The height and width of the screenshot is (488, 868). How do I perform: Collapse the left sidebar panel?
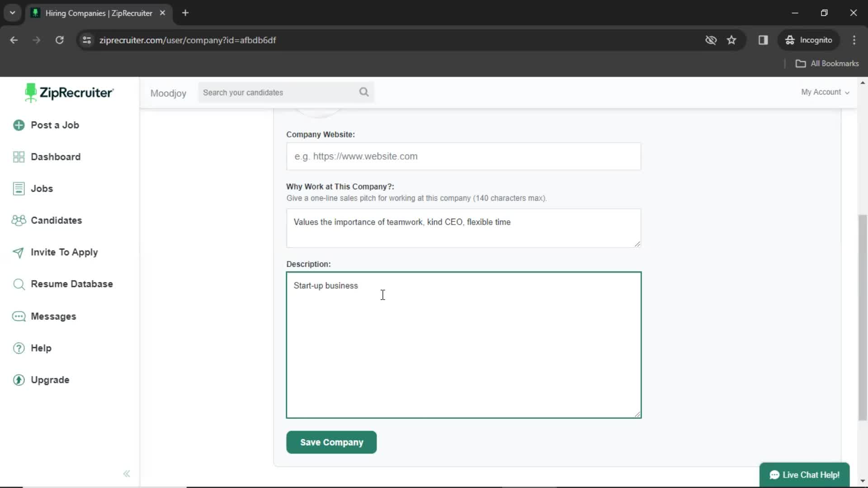coord(127,474)
